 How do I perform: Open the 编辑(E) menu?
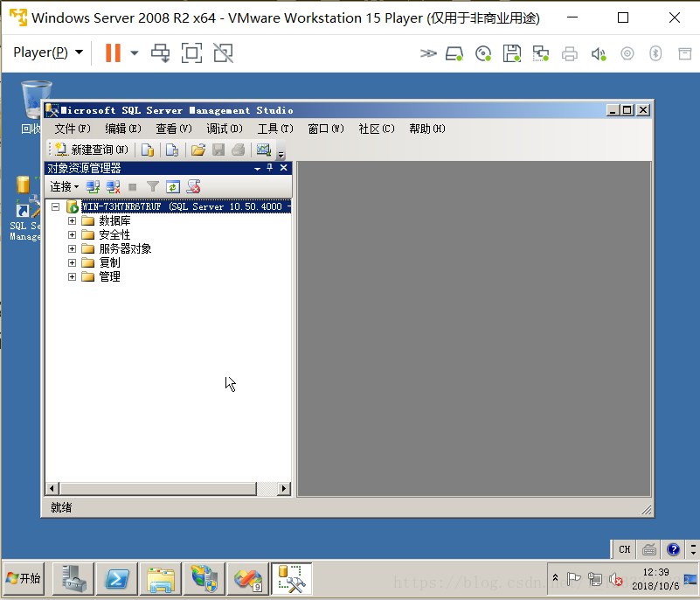click(123, 129)
